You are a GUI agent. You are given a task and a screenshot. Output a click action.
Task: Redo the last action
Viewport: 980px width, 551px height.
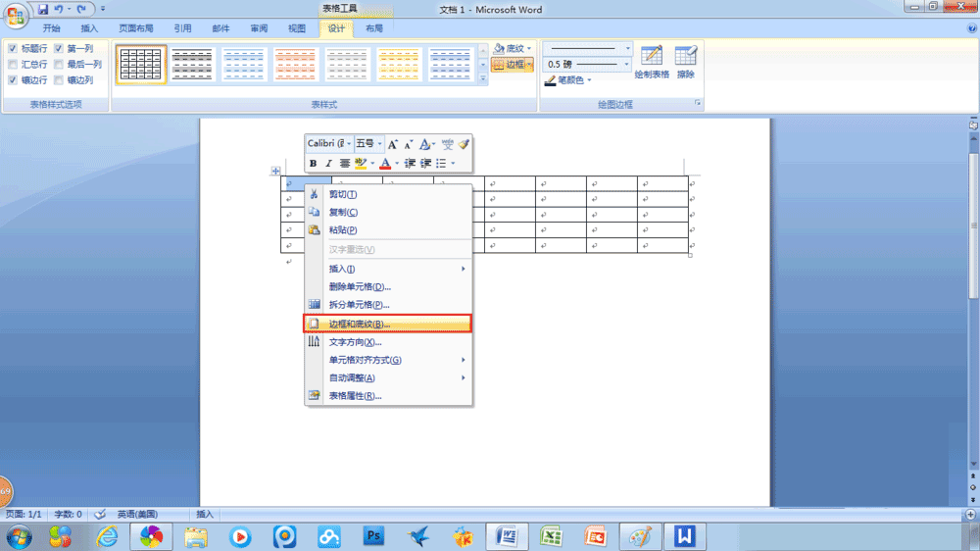tap(81, 10)
